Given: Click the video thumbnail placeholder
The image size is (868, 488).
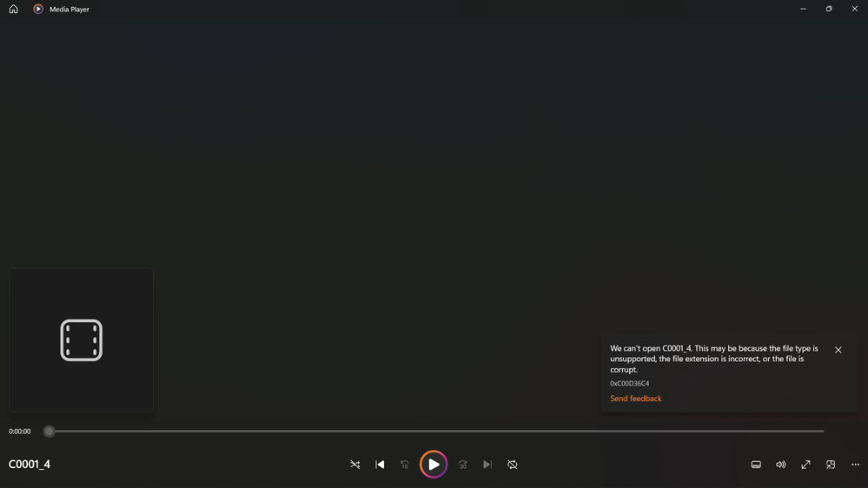Looking at the screenshot, I should tap(82, 340).
